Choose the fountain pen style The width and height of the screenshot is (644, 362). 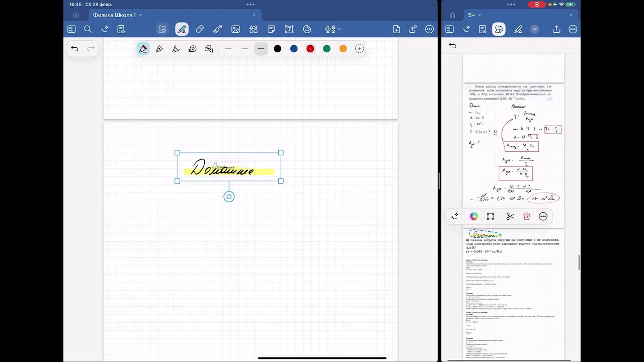pos(159,49)
